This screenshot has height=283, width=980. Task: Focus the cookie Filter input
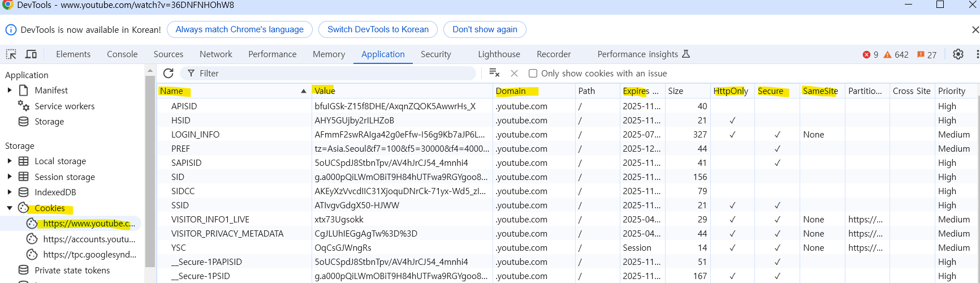tap(328, 73)
